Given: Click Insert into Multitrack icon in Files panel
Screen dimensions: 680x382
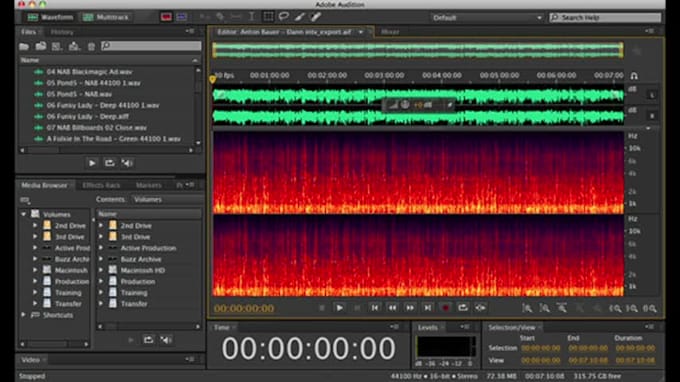Looking at the screenshot, I should tap(74, 46).
